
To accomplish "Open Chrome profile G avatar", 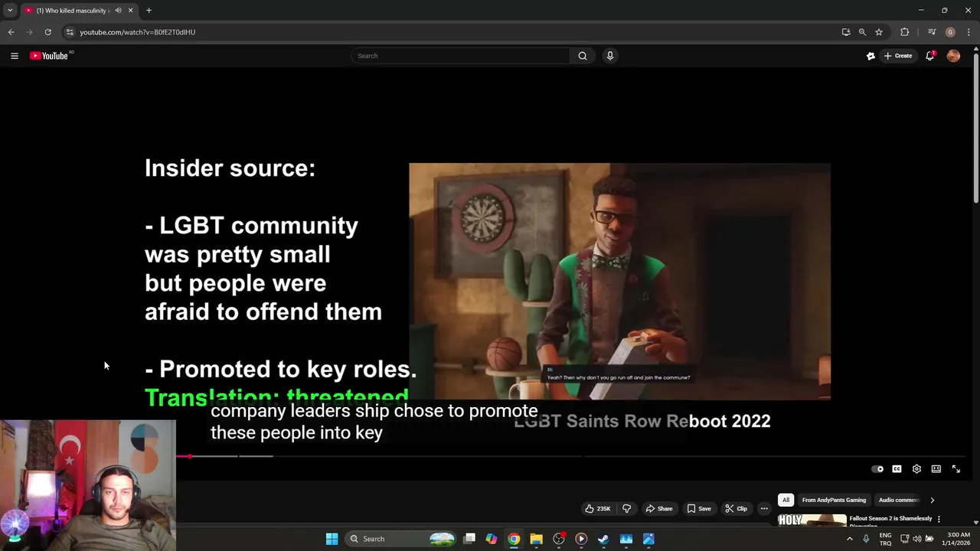I will (950, 32).
